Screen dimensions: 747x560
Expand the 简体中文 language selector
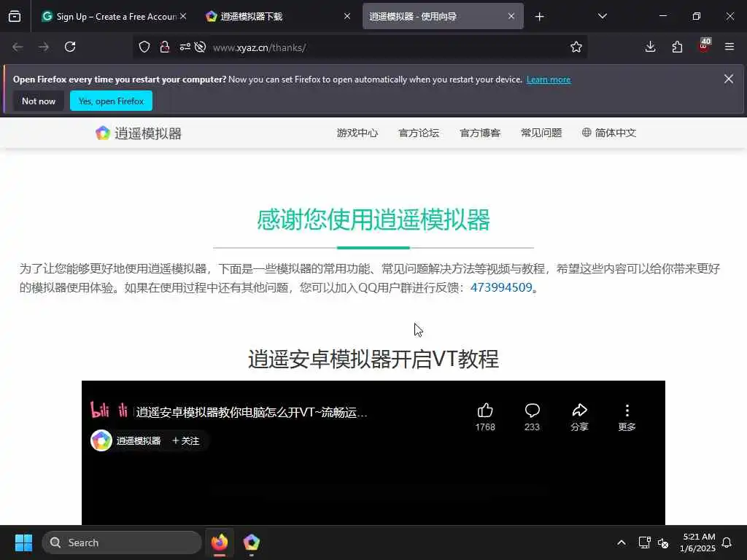pos(609,133)
